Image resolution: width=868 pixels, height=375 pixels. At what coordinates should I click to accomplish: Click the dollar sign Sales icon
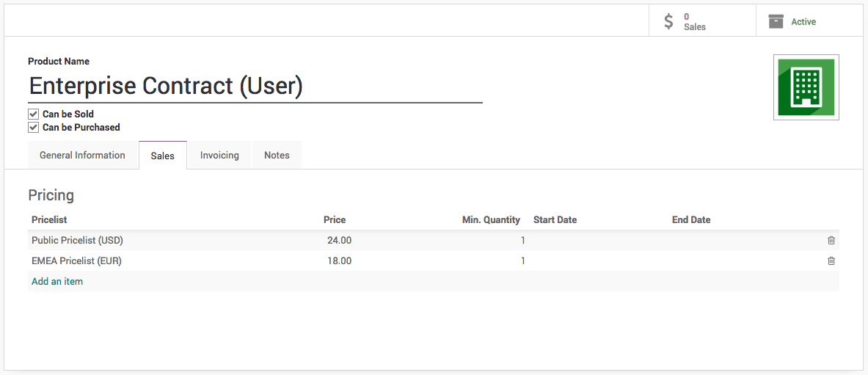tap(668, 22)
